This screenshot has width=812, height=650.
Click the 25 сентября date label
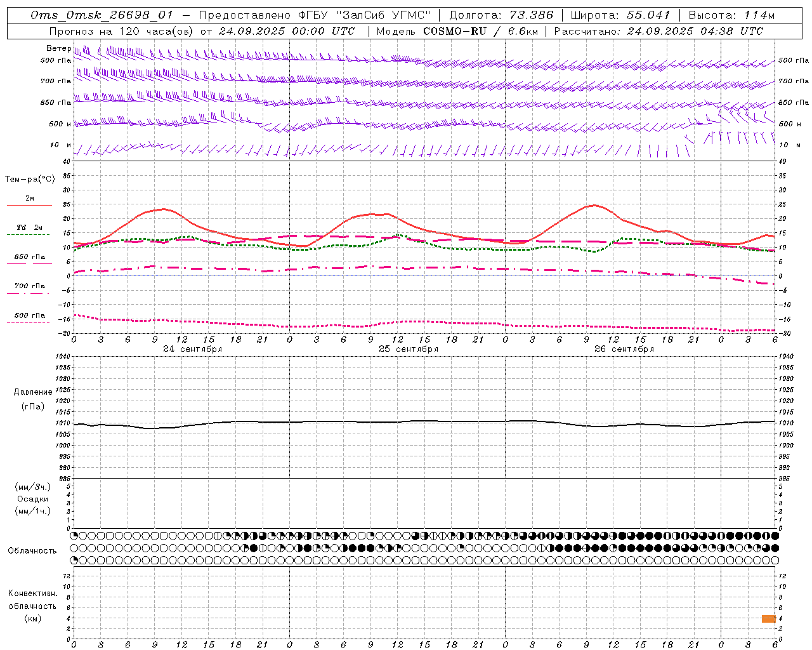click(409, 349)
